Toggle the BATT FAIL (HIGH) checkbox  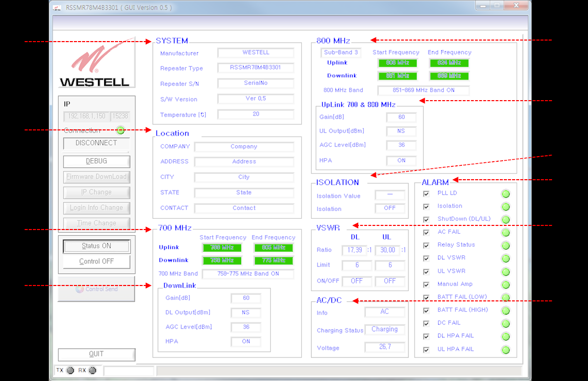coord(426,311)
